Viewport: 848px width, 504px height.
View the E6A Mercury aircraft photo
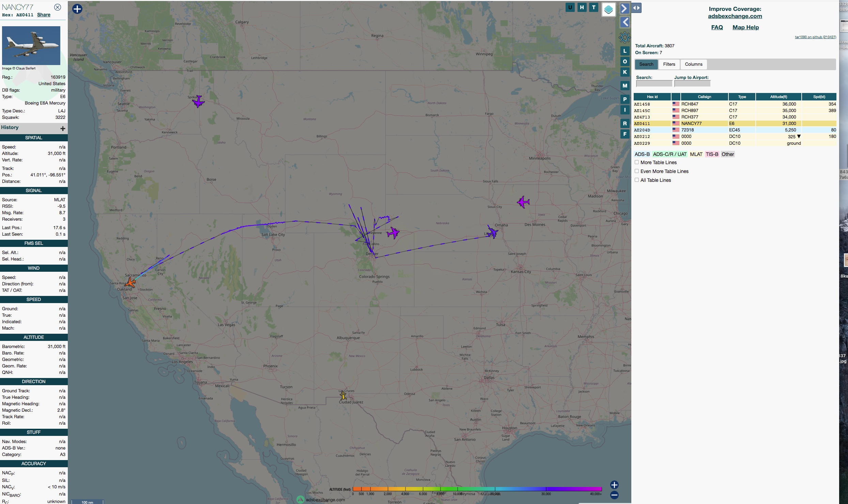pyautogui.click(x=31, y=46)
